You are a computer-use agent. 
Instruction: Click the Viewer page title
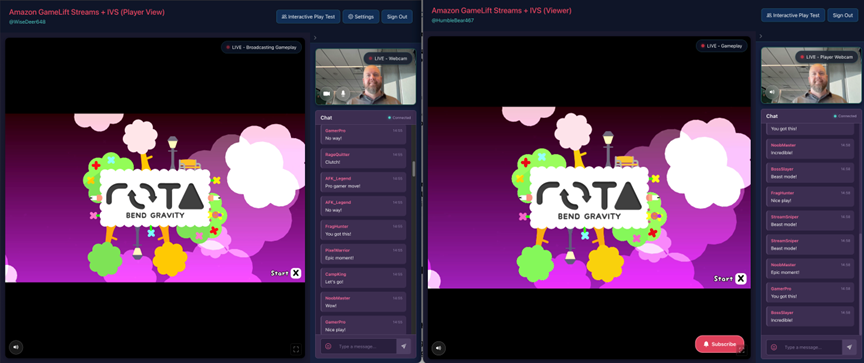[x=501, y=10]
